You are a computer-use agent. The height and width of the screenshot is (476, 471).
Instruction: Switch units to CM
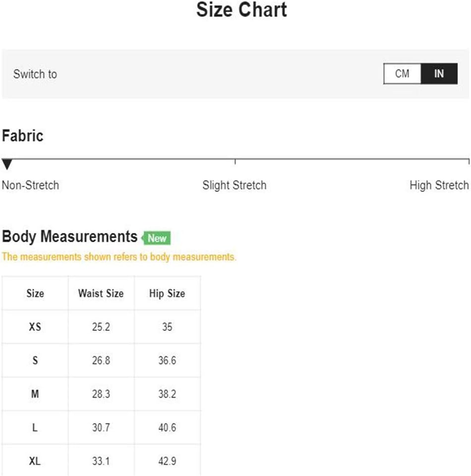tap(402, 73)
